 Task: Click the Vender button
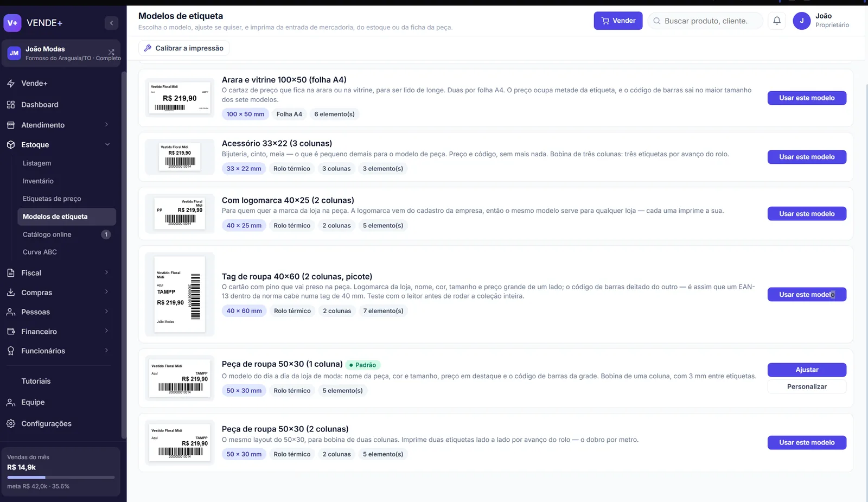tap(618, 21)
